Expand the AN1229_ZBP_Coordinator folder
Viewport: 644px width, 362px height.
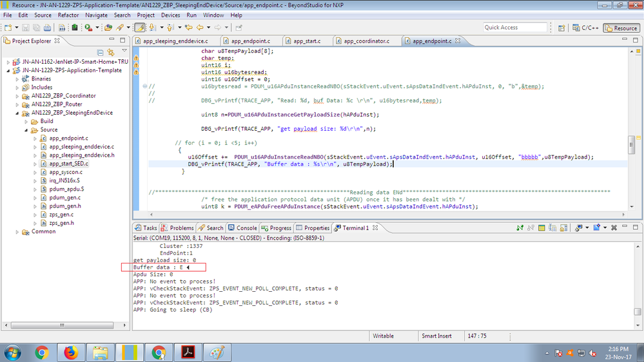[x=17, y=96]
